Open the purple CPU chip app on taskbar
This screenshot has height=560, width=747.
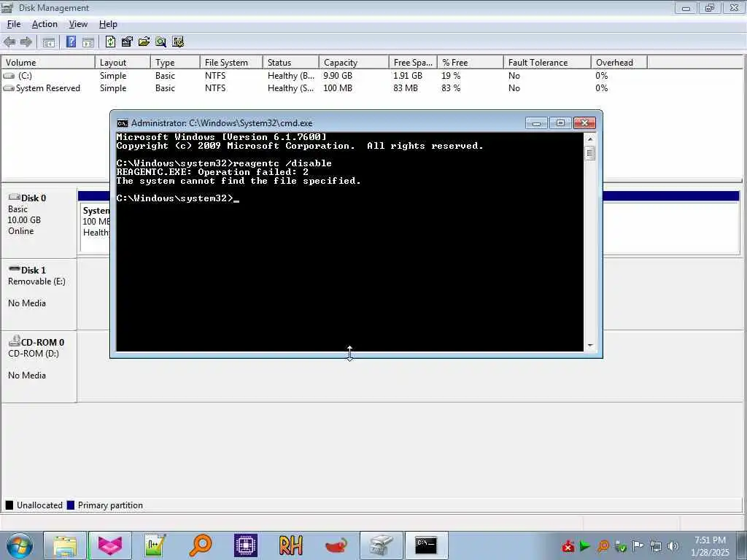246,545
